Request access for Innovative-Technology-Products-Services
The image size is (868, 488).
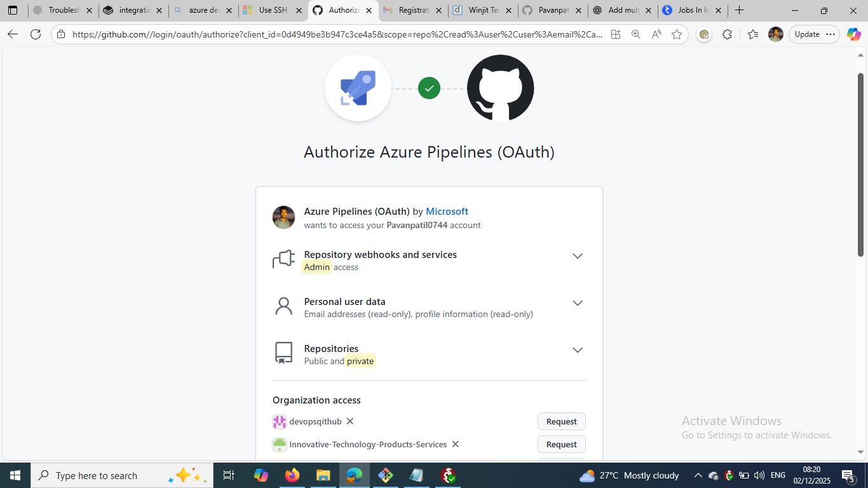[561, 444]
